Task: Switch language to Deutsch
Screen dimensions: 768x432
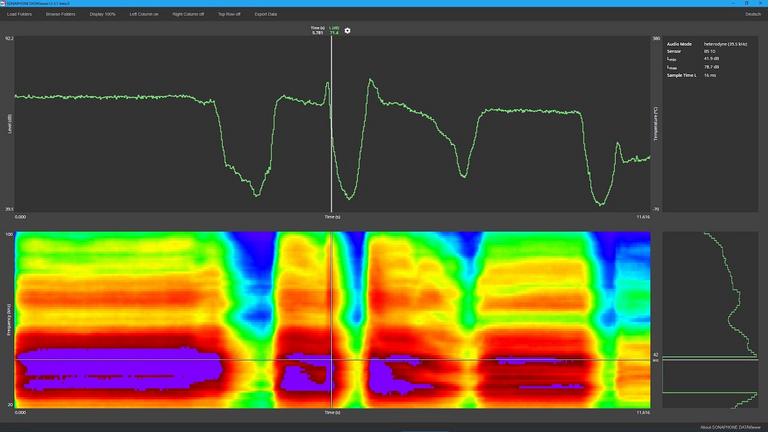Action: click(x=752, y=14)
